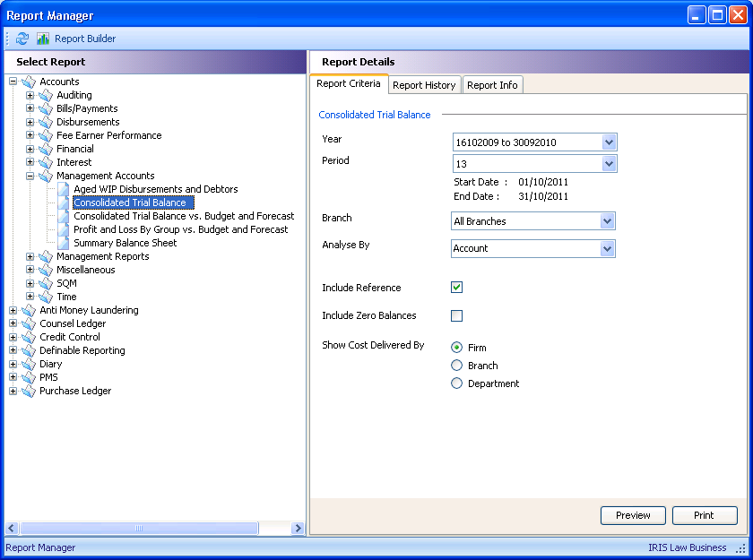Click the Fee Earner Performance folder icon
This screenshot has height=560, width=753.
(x=46, y=135)
